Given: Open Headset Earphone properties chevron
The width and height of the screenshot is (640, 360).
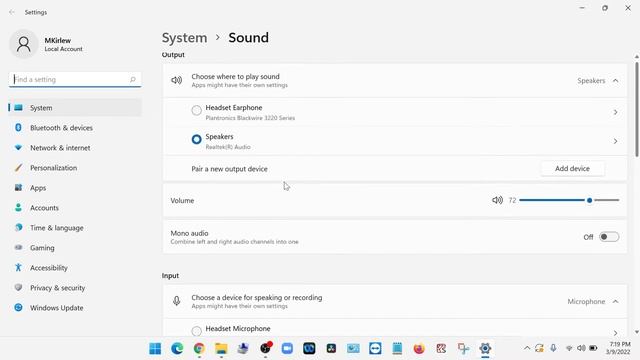Looking at the screenshot, I should point(616,112).
